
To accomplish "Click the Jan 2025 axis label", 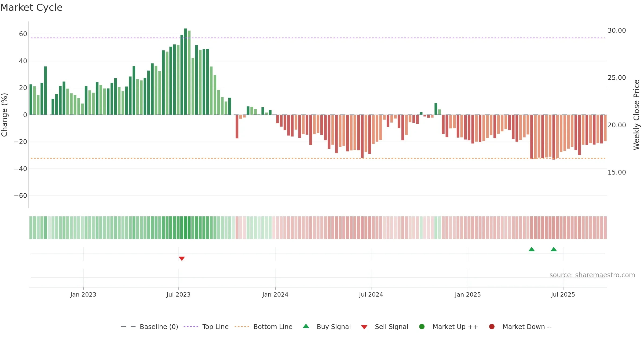I will [x=468, y=294].
